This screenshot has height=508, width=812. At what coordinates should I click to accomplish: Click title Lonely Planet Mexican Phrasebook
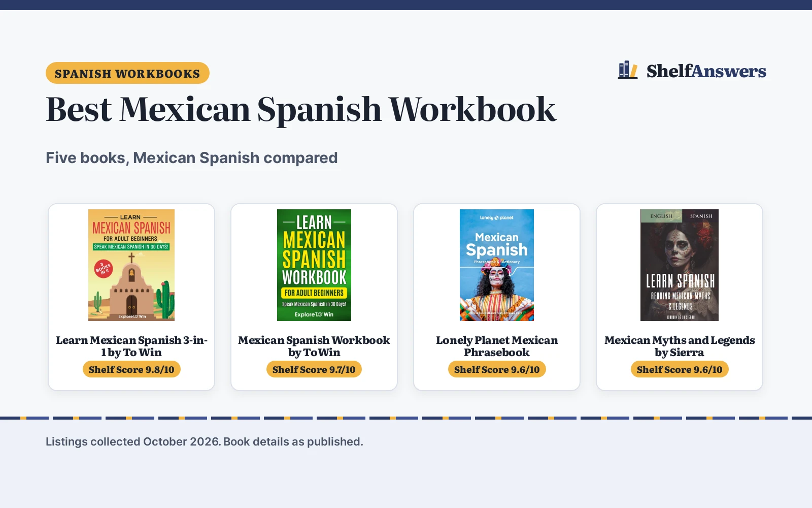[x=497, y=346]
